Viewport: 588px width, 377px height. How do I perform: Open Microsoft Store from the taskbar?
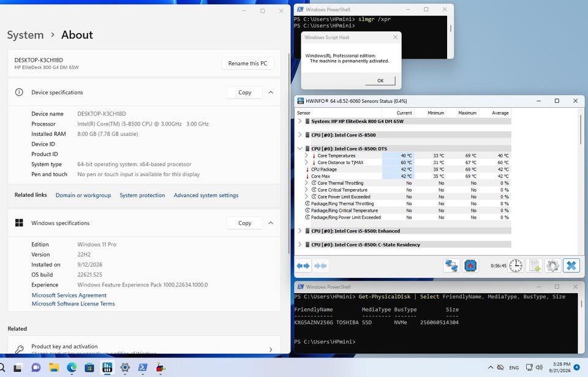pyautogui.click(x=89, y=368)
